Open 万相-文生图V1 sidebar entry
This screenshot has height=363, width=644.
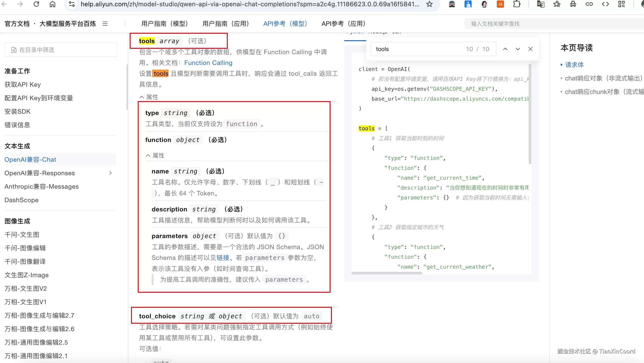pyautogui.click(x=26, y=302)
